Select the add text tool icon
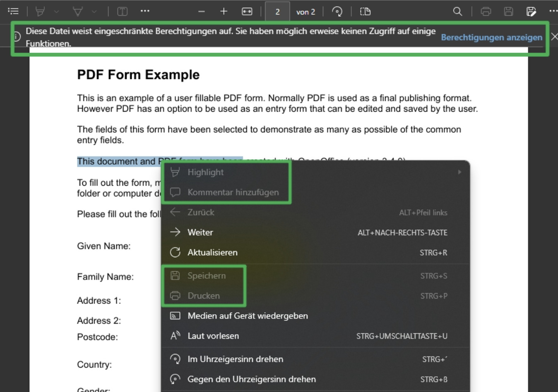Image resolution: width=558 pixels, height=392 pixels. click(123, 12)
